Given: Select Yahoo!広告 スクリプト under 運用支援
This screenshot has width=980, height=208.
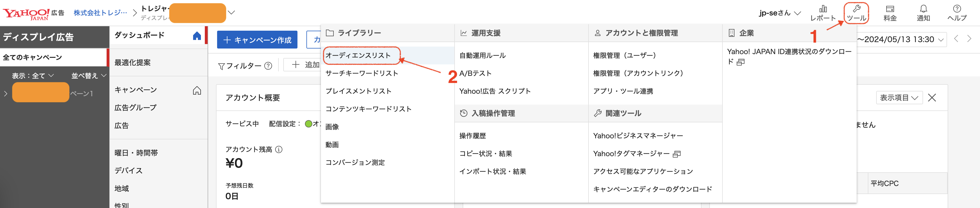Looking at the screenshot, I should tap(495, 91).
